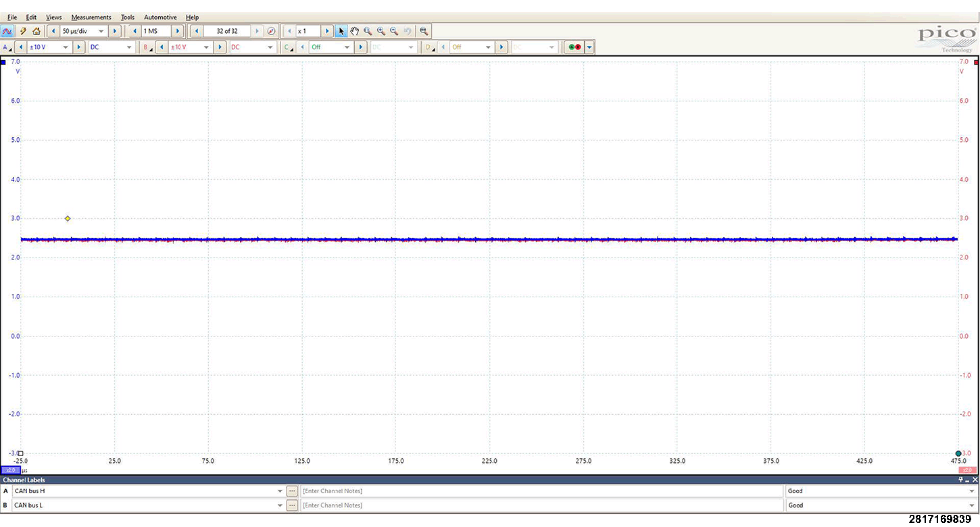Viewport: 980px width, 527px height.
Task: Click the home icon in the toolbar
Action: click(36, 31)
